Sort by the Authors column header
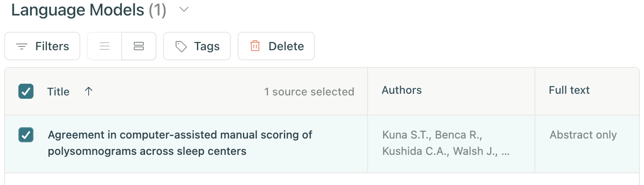 401,90
